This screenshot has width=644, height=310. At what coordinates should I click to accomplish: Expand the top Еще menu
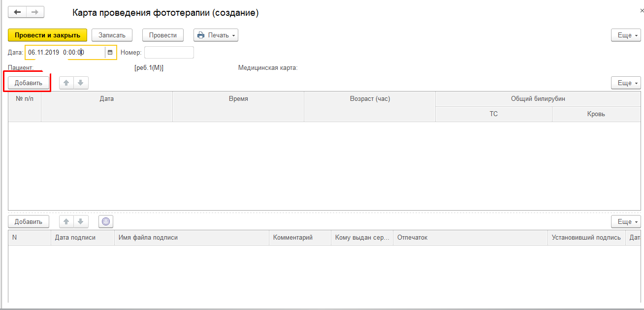[626, 35]
